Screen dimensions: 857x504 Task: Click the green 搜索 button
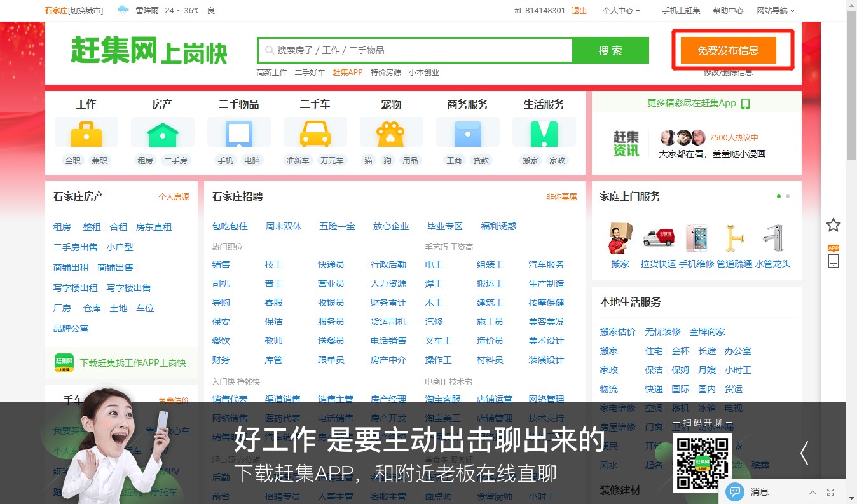coord(610,50)
